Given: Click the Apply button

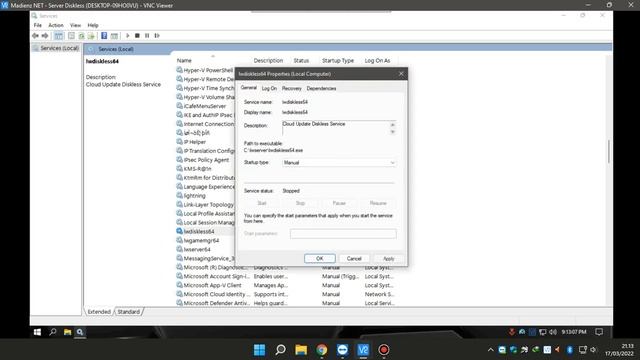Looking at the screenshot, I should tap(389, 258).
